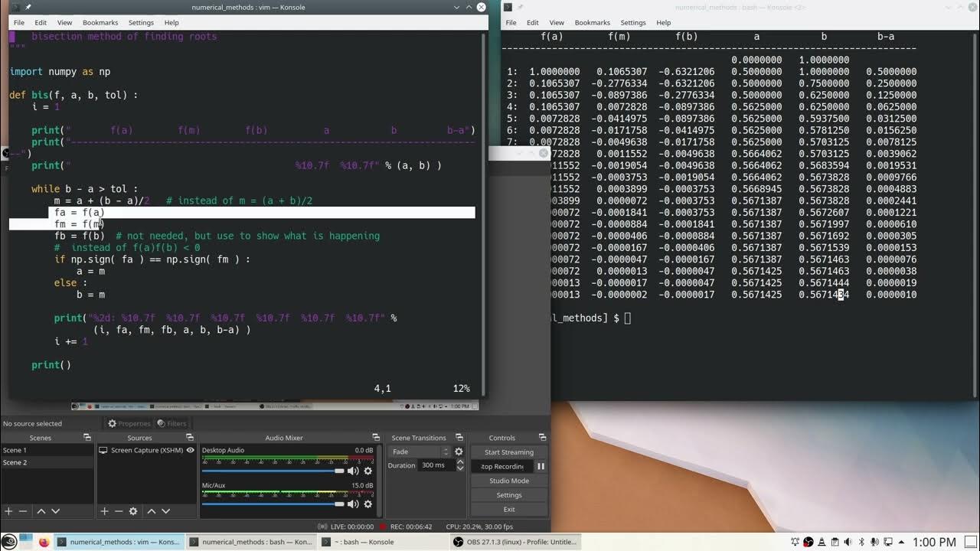Select Scene 1 in Scenes list
This screenshot has height=551, width=980.
(x=47, y=450)
